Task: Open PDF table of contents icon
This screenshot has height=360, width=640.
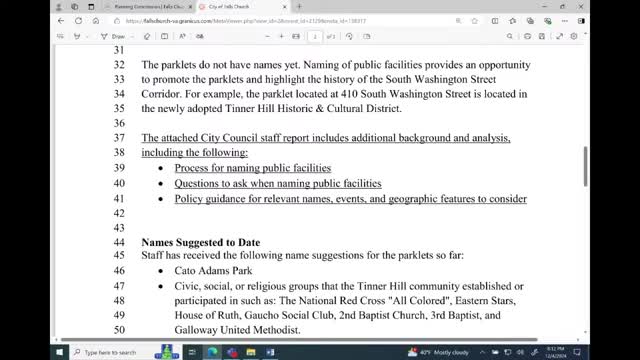Action: click(x=60, y=36)
